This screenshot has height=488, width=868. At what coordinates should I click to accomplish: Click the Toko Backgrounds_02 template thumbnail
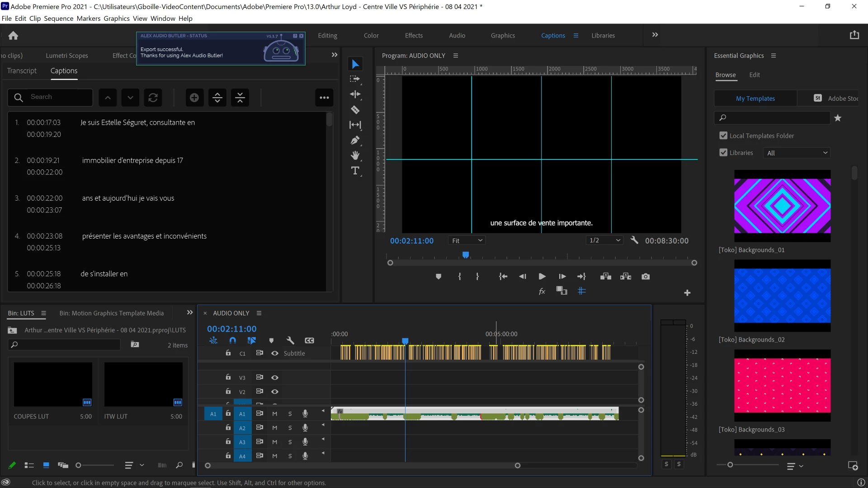(x=782, y=296)
